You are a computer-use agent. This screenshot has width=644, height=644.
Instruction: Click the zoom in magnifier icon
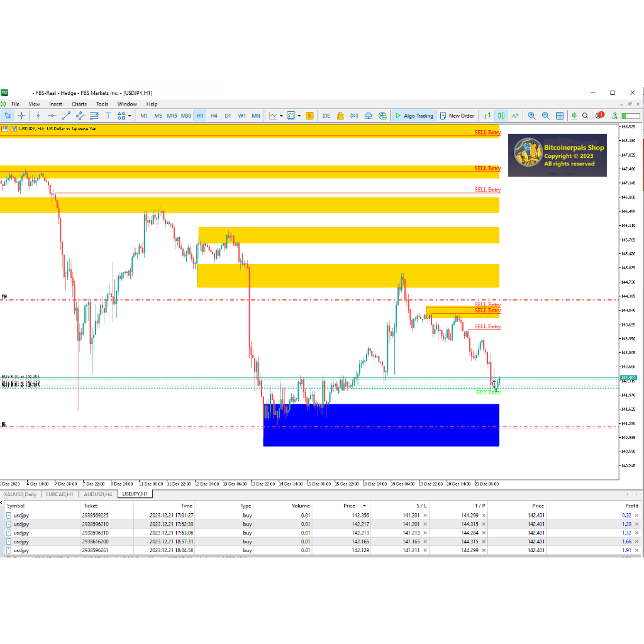click(531, 116)
